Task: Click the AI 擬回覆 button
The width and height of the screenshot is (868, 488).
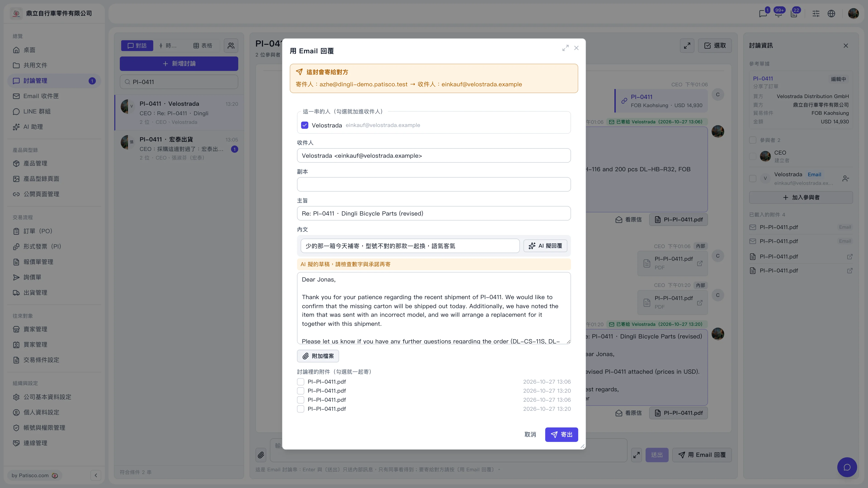Action: tap(545, 246)
